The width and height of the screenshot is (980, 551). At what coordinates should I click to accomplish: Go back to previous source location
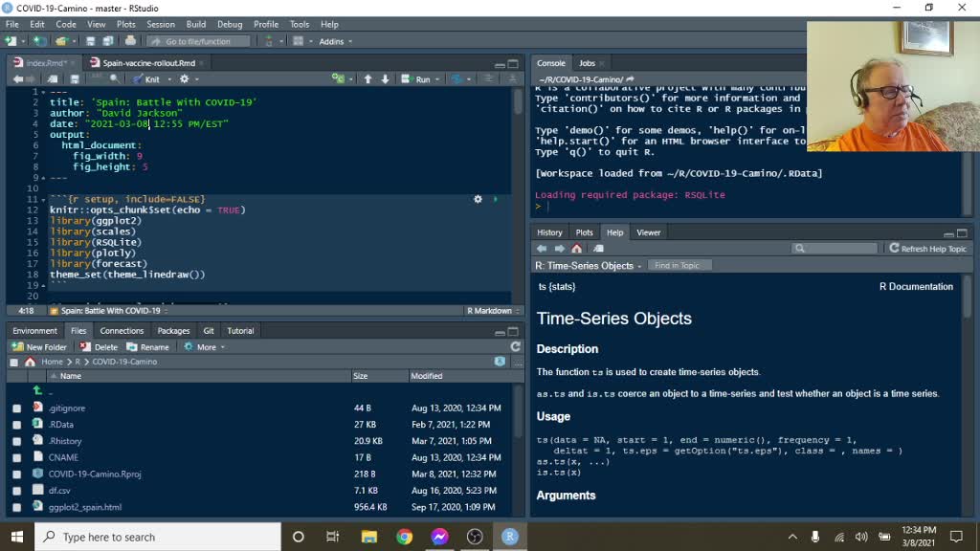(17, 79)
